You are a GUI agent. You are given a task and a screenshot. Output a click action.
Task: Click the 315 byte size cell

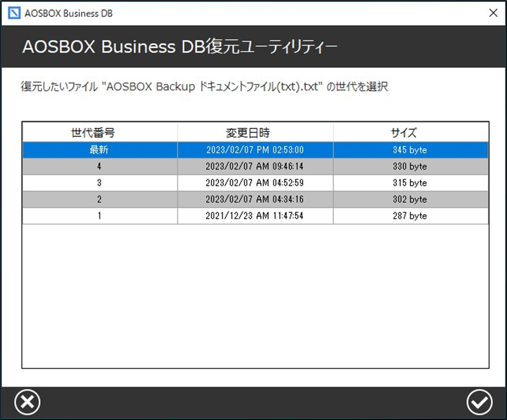410,183
